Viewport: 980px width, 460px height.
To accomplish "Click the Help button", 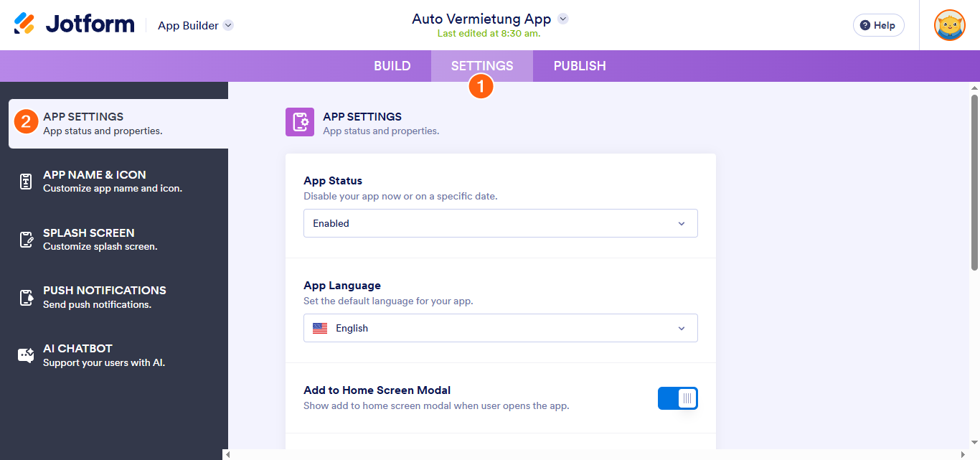I will pos(878,25).
